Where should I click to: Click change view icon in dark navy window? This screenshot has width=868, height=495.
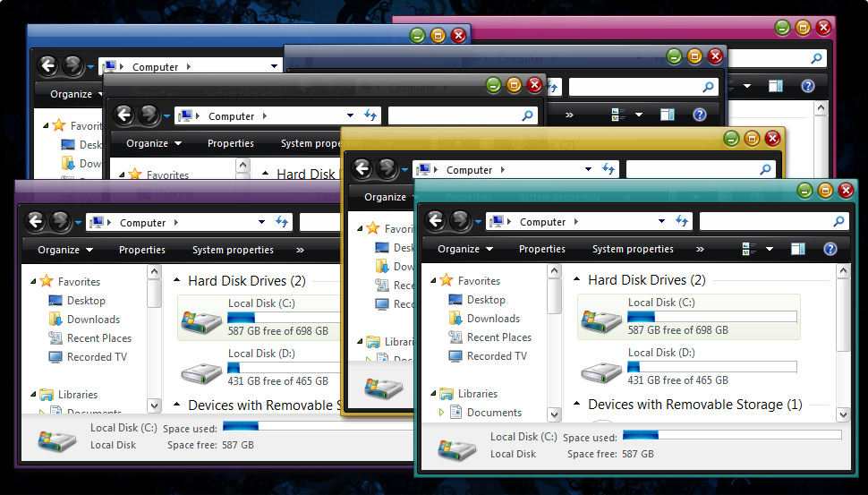(x=618, y=115)
